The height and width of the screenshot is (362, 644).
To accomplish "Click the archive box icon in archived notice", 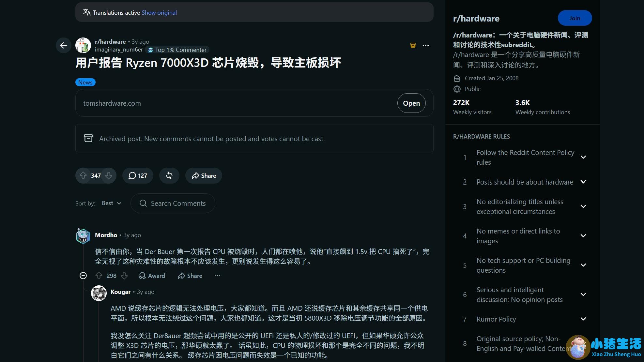I will 88,138.
